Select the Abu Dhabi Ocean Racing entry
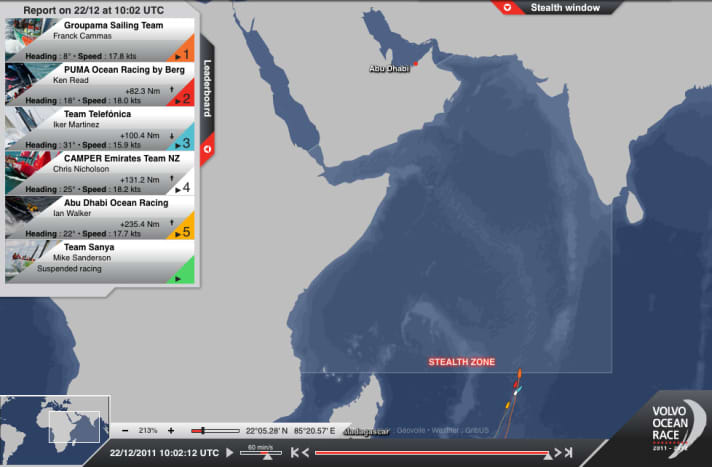The image size is (712, 467). 99,217
